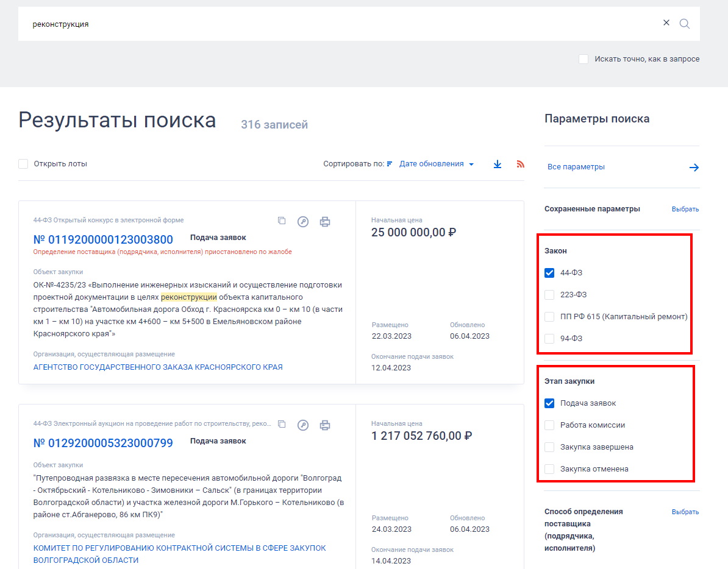Open 'КОМИТЕТ ПО РЕГУЛИРОВАНИЮ КОНТРАКТНОЙ СИСТЕМЫ' organization link

tap(180, 554)
